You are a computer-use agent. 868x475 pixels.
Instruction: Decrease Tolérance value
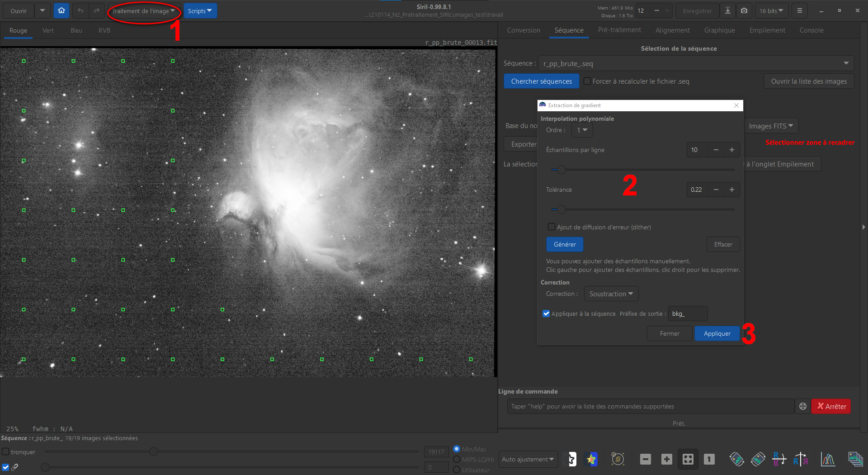[x=716, y=190]
